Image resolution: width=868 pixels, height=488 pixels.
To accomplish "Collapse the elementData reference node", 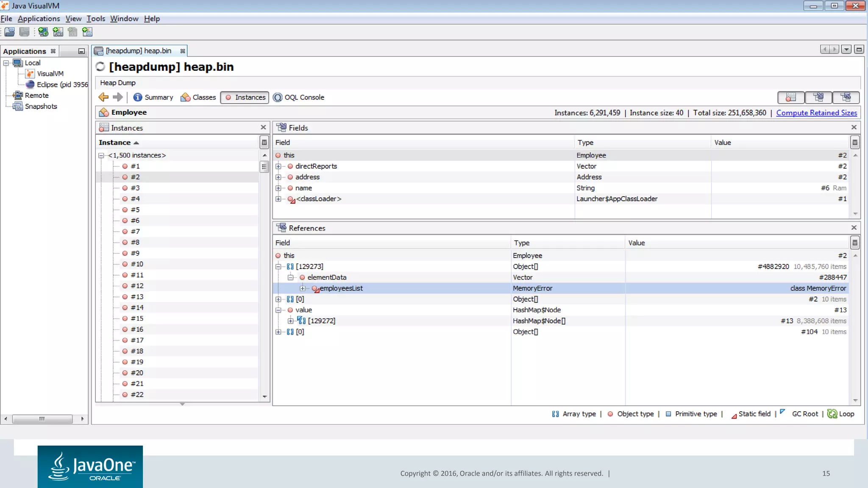I will (x=291, y=277).
